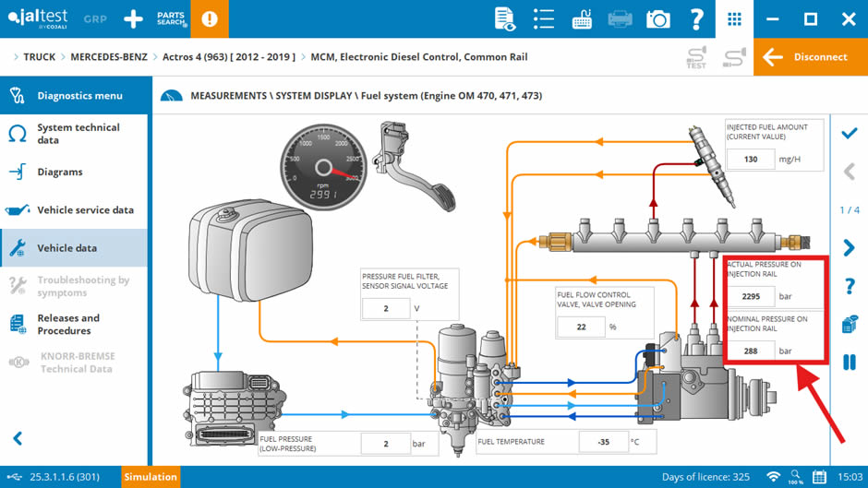
Task: Click the Wi-Fi status icon
Action: tap(773, 477)
